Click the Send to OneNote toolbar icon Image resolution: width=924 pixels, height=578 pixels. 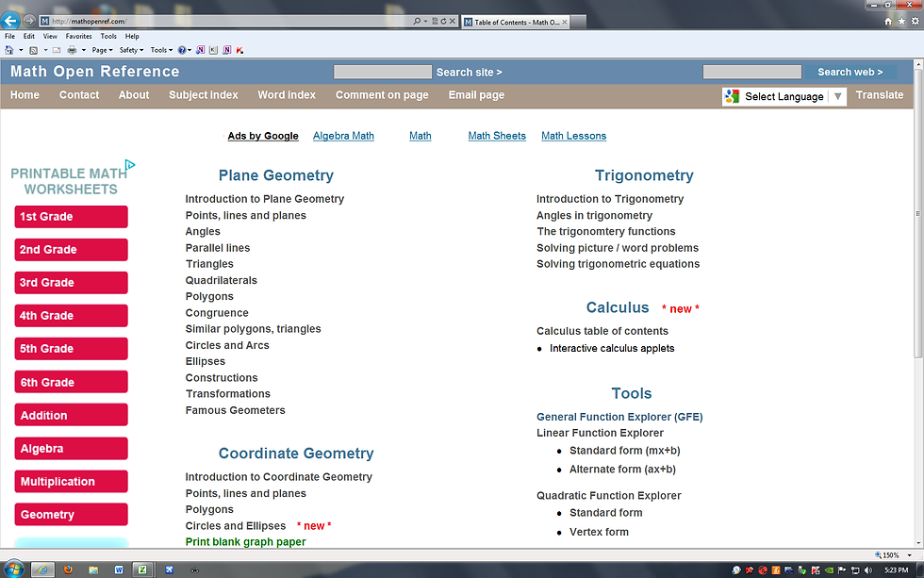pos(226,49)
